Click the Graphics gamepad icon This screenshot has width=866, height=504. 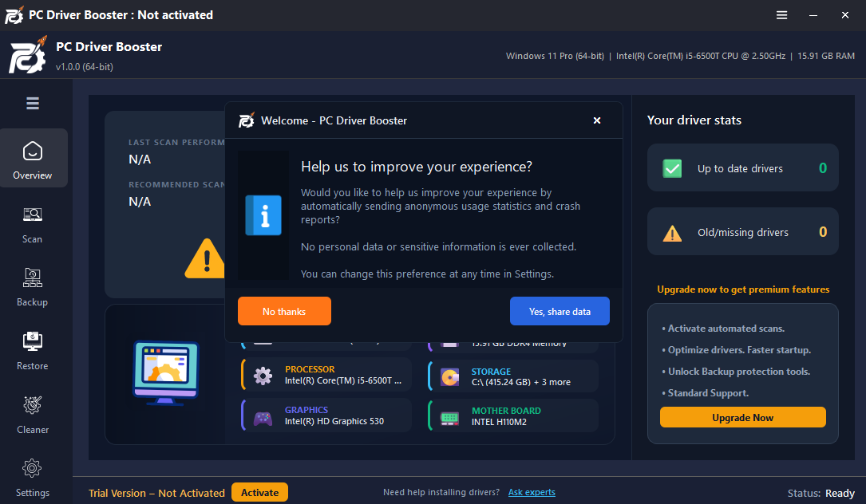(x=263, y=418)
